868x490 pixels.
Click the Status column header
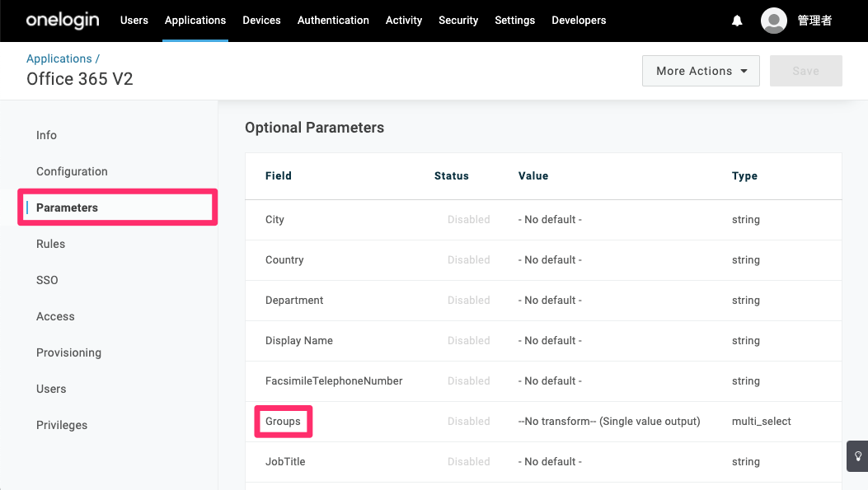(x=451, y=176)
